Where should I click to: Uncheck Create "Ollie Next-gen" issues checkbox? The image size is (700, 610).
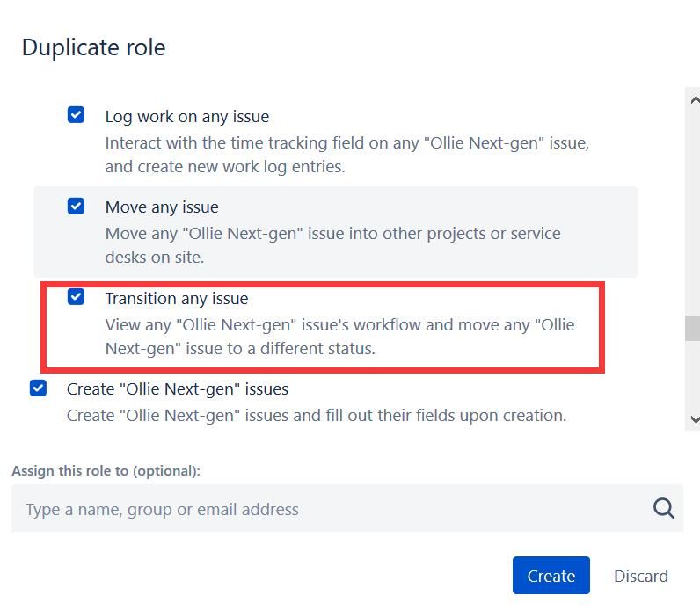pyautogui.click(x=38, y=388)
